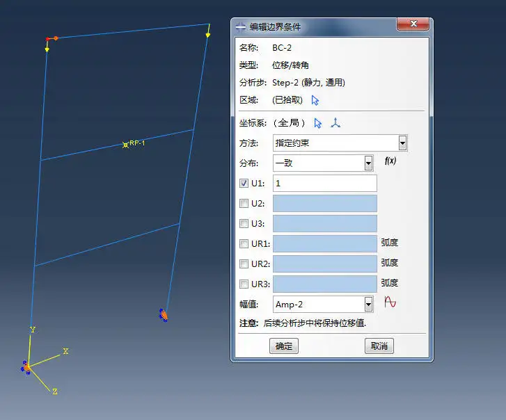The image size is (506, 420).
Task: Click the (全局) coordinate system text
Action: 289,123
